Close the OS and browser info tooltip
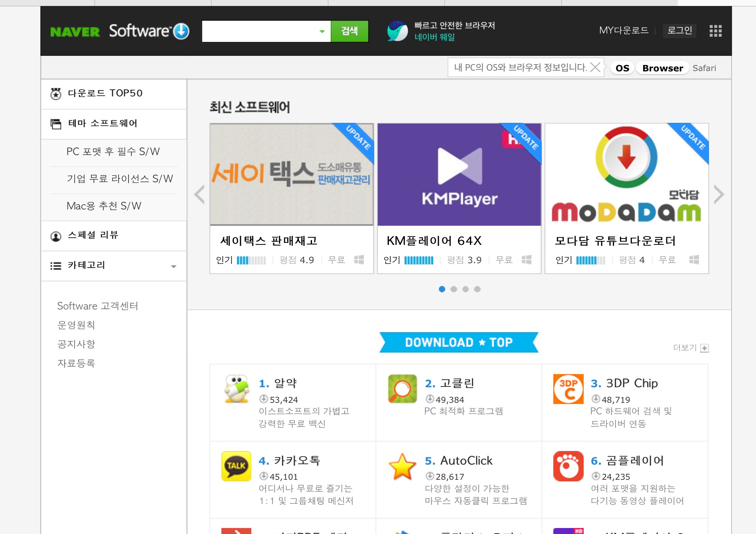 coord(595,67)
